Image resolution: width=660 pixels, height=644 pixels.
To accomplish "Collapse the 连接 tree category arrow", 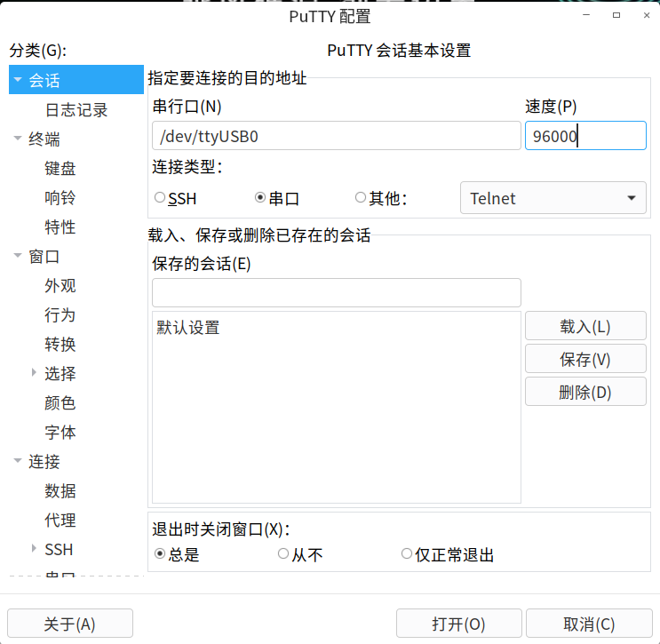I will 18,460.
